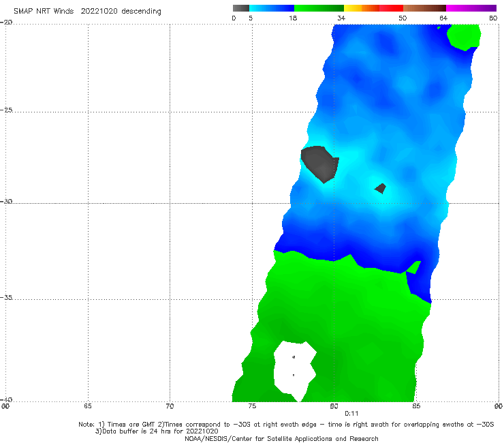
Task: Click the yellow-orange-red 34-50 segment of the color bar
Action: [x=373, y=8]
